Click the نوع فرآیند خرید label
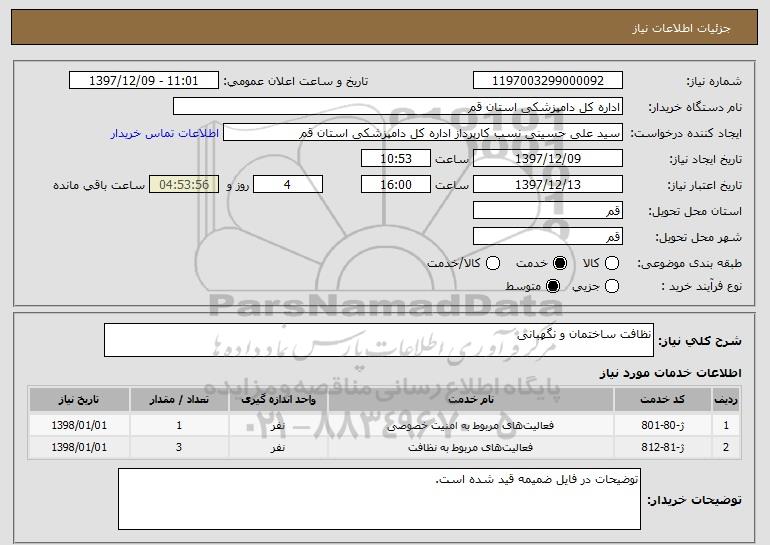This screenshot has height=545, width=770. point(702,286)
